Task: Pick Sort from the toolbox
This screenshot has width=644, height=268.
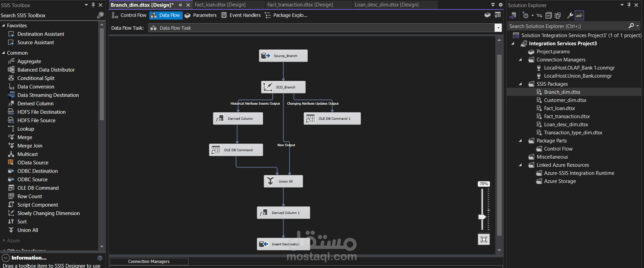Action: (22, 222)
